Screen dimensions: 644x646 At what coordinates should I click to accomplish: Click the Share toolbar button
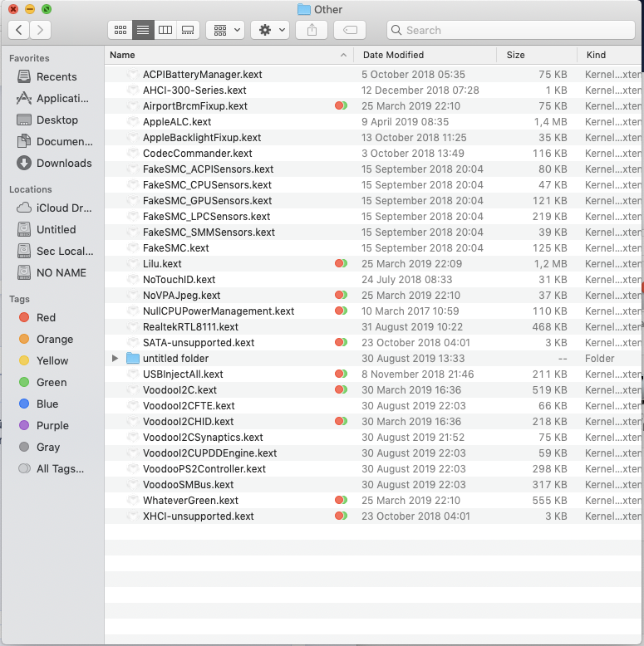312,30
